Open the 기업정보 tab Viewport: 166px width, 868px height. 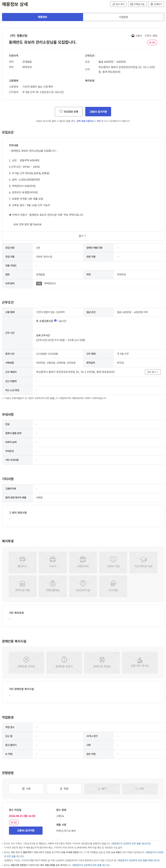coord(123,17)
